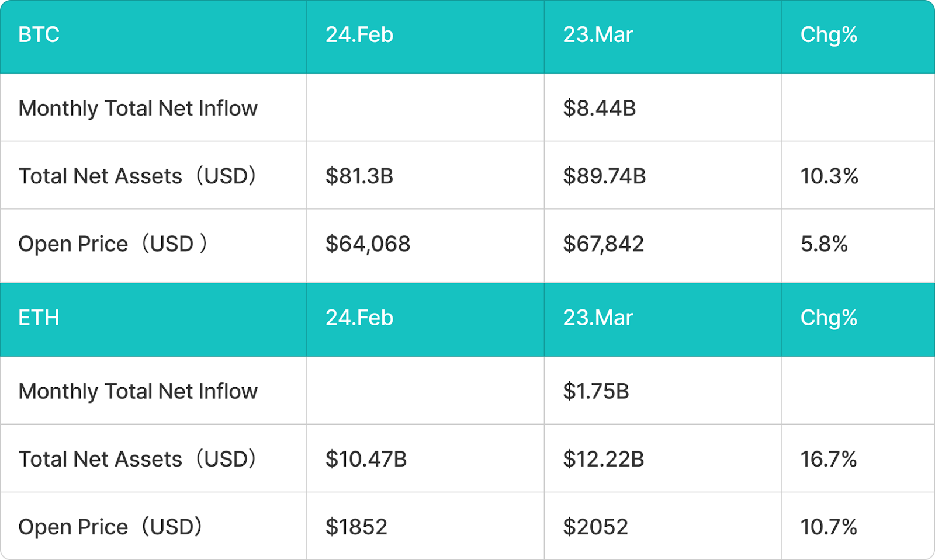935x560 pixels.
Task: Click the BTC header cell
Action: tap(39, 35)
